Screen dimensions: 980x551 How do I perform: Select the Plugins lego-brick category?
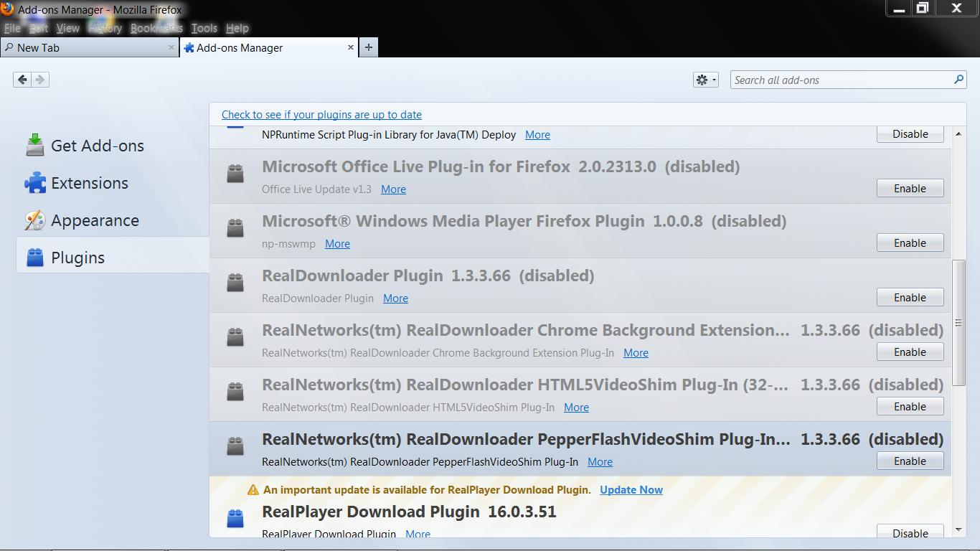113,257
